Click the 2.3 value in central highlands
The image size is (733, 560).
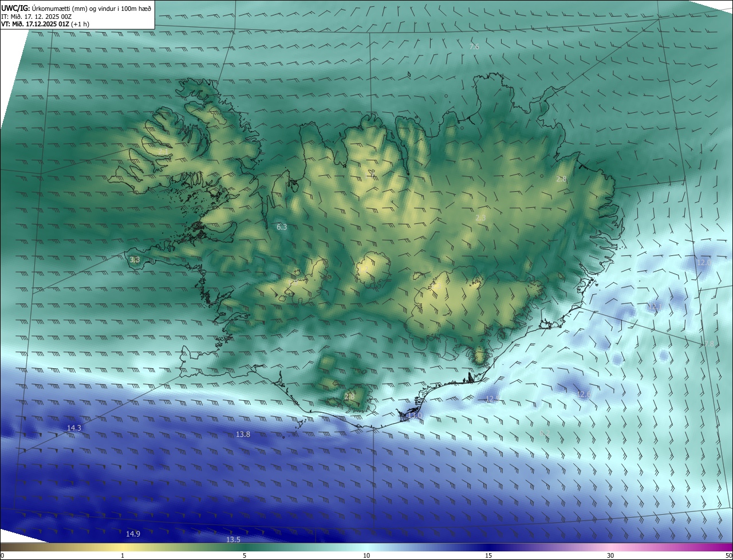pyautogui.click(x=480, y=218)
